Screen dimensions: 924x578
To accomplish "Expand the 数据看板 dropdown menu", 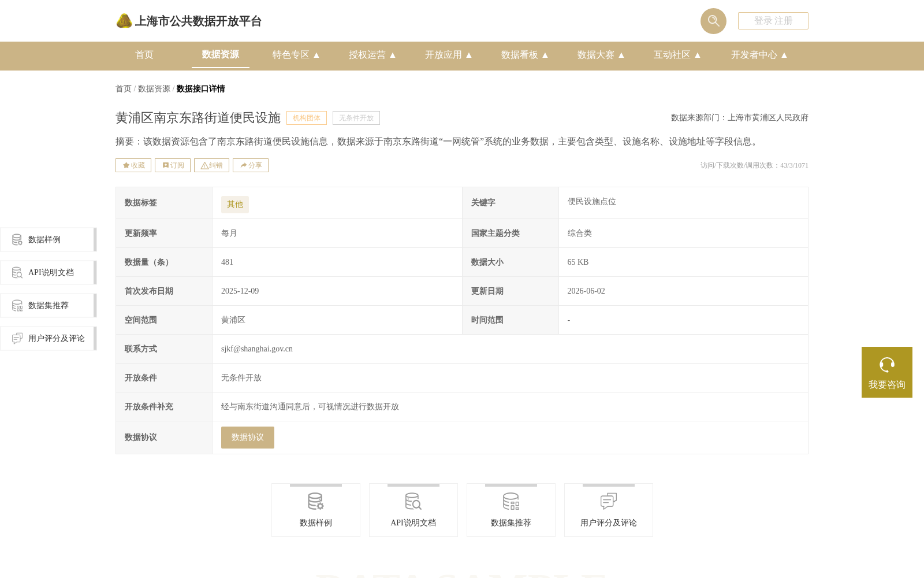I will 525,55.
